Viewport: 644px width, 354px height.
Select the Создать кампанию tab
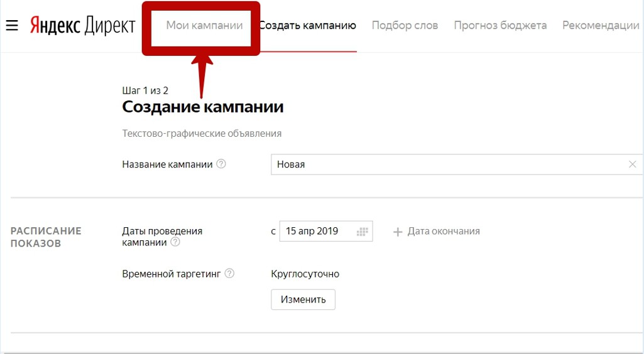pos(308,26)
